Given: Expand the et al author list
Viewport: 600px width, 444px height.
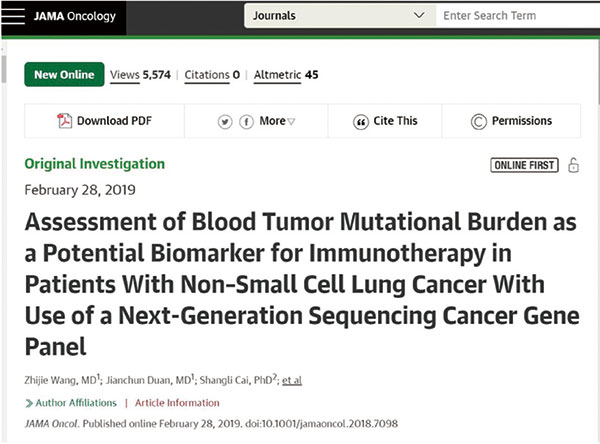Looking at the screenshot, I should [x=292, y=380].
